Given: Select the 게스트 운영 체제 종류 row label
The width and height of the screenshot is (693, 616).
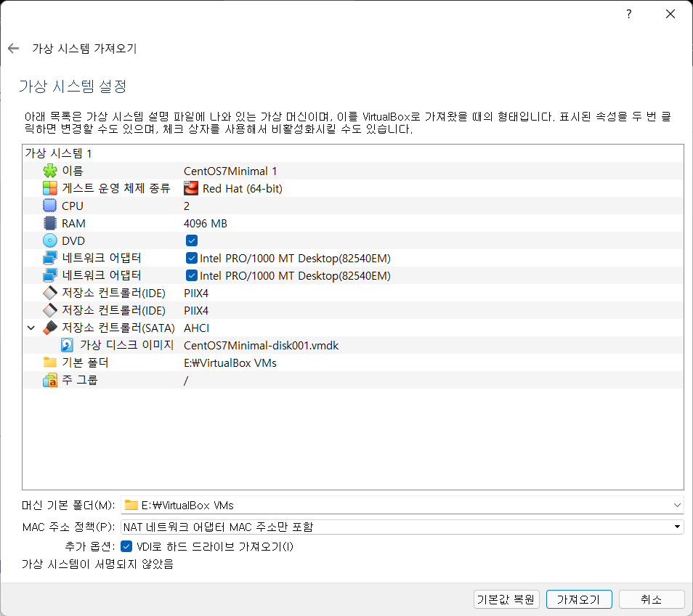Looking at the screenshot, I should 116,188.
